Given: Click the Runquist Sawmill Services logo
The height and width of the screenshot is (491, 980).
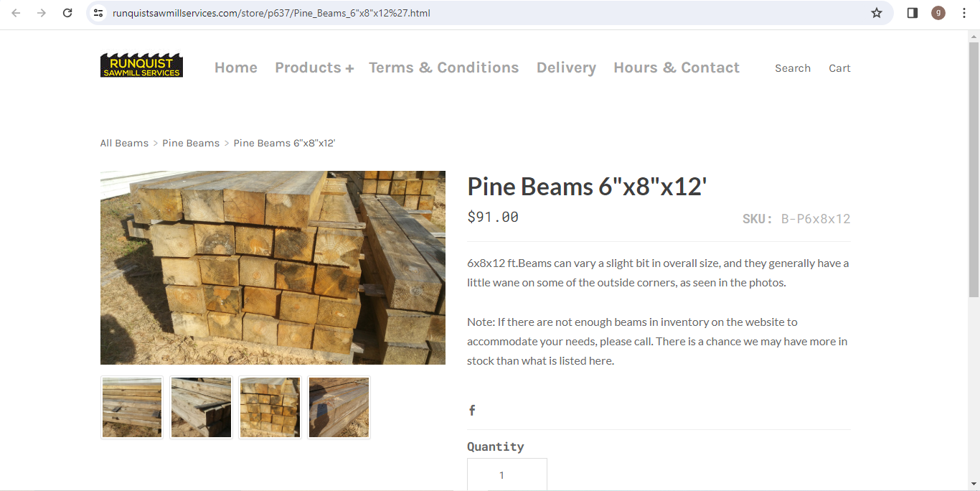Looking at the screenshot, I should point(141,65).
